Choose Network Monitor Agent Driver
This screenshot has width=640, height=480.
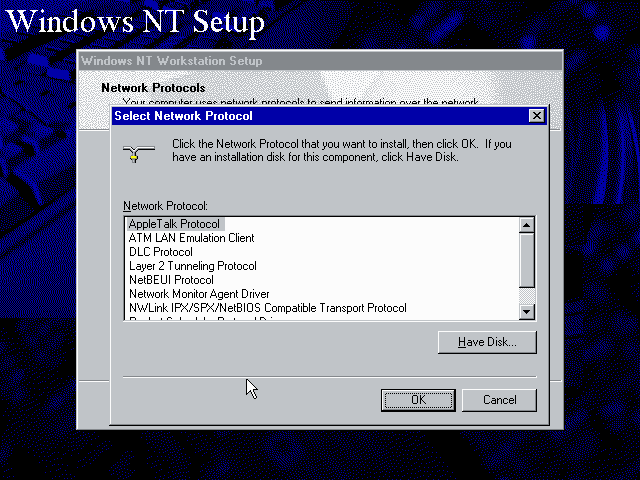(x=199, y=294)
